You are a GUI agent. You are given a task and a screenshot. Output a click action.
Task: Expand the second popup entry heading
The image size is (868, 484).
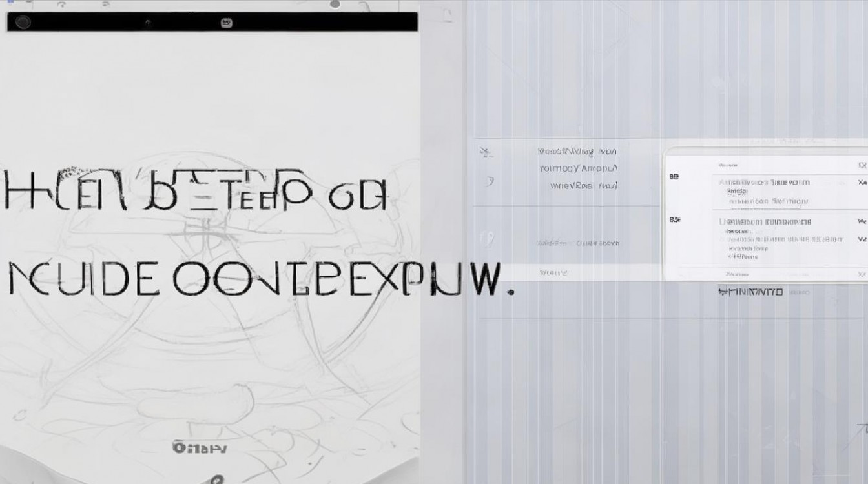click(x=765, y=222)
